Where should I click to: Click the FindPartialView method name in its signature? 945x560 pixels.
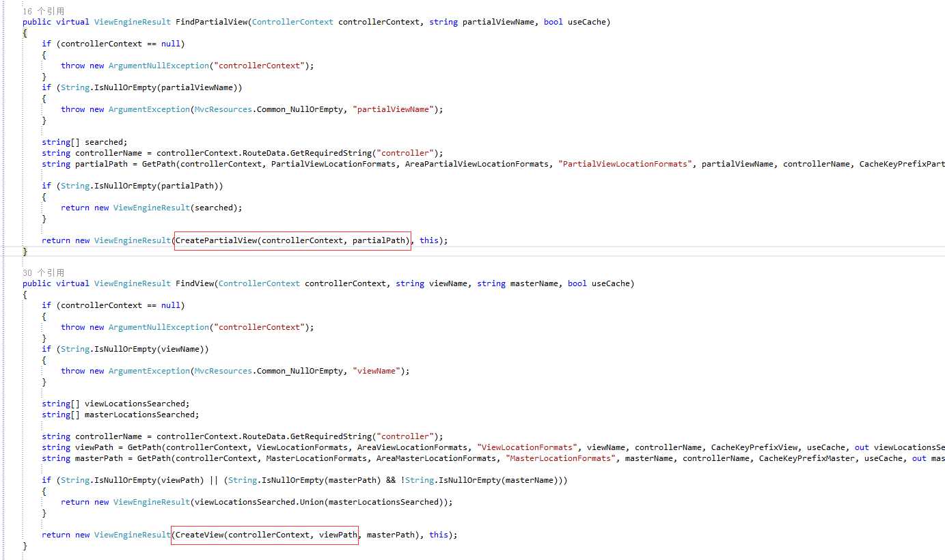pos(212,22)
